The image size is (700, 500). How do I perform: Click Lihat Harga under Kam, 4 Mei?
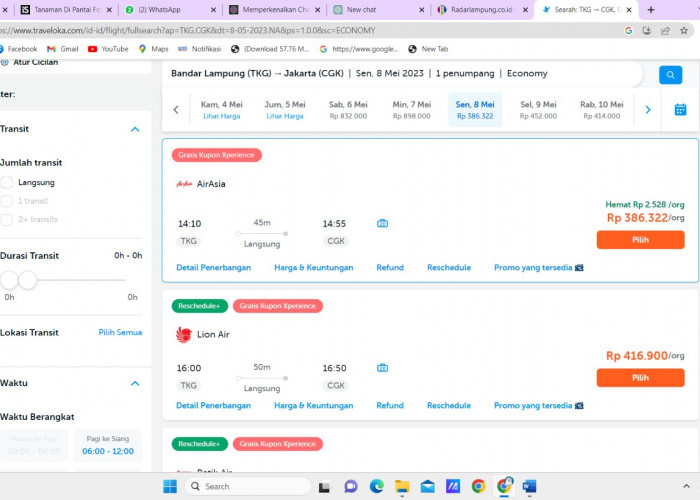click(x=221, y=116)
